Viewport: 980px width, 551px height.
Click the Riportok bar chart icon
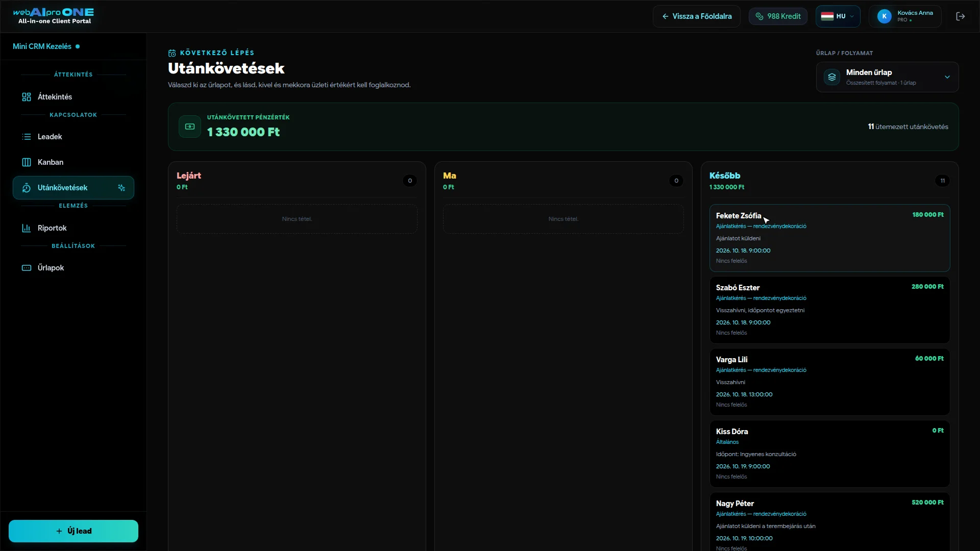pos(27,228)
